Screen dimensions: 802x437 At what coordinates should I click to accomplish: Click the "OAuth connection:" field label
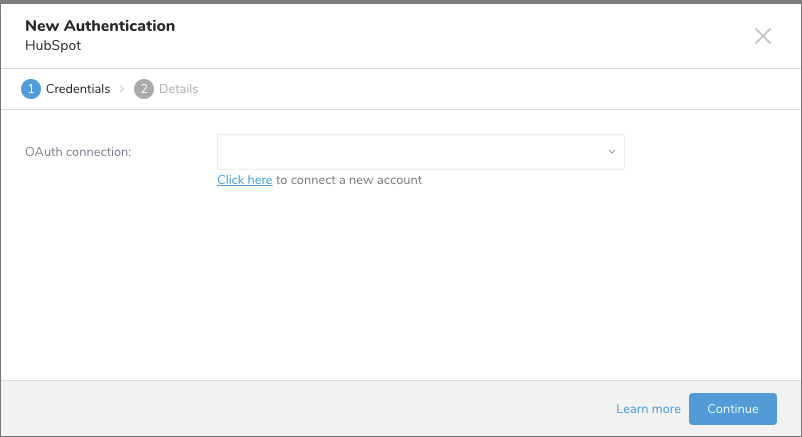pyautogui.click(x=78, y=152)
